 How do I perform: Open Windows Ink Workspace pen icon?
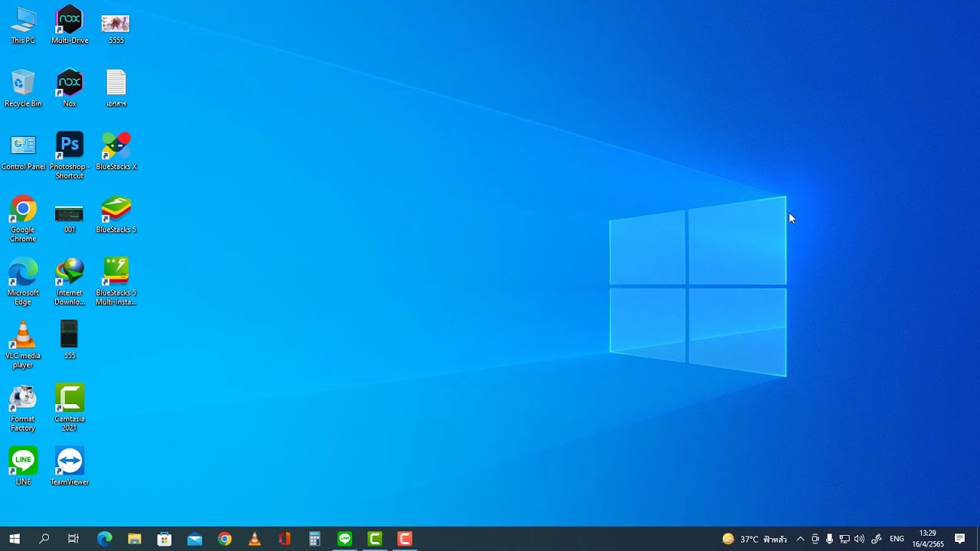point(877,539)
